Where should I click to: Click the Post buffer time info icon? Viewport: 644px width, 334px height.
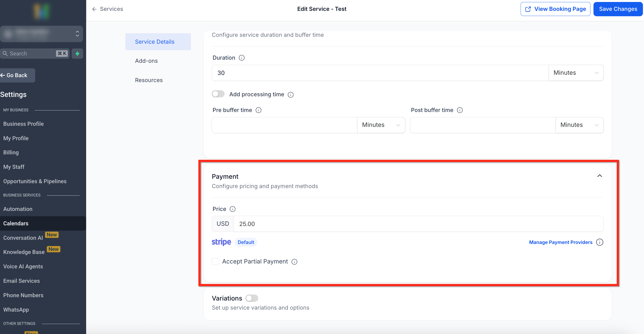click(x=460, y=110)
